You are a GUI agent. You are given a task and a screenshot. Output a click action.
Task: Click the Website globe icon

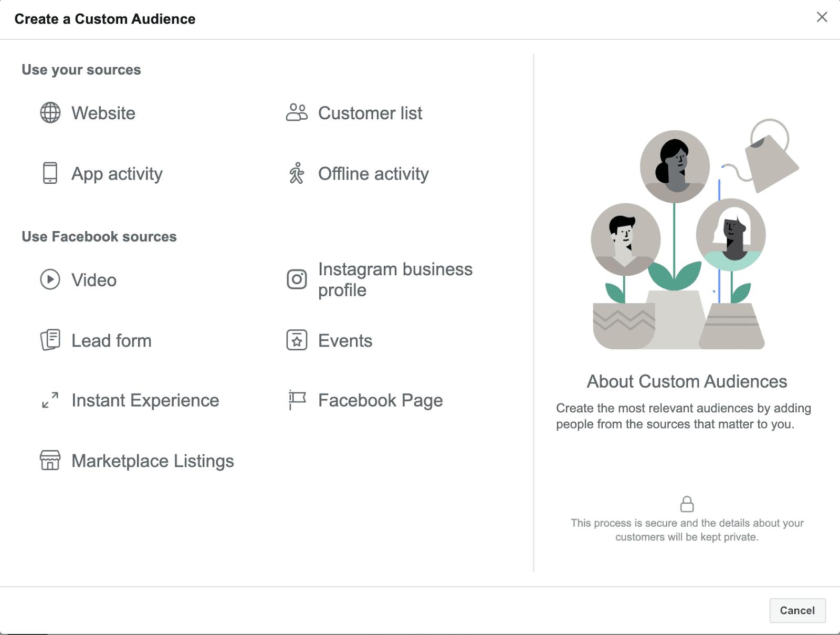coord(50,113)
